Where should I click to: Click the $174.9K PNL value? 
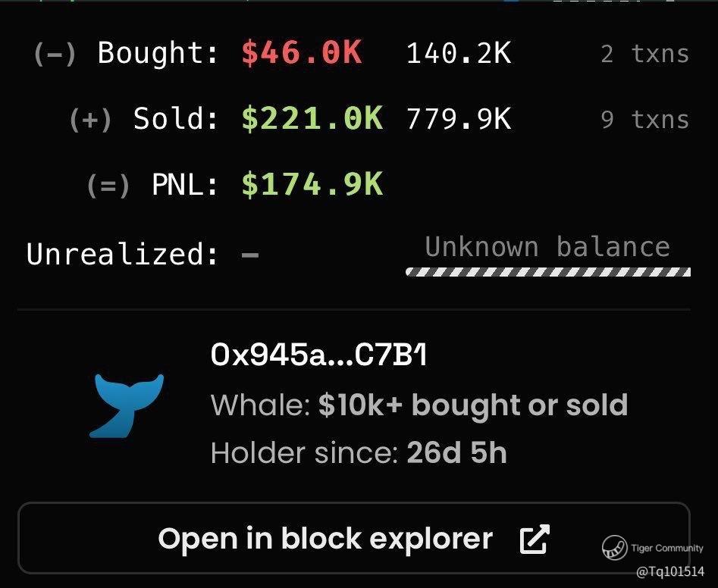tap(312, 185)
